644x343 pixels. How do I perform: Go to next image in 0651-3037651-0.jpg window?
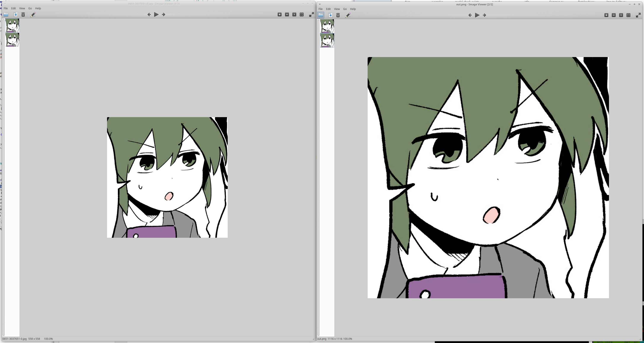tap(163, 15)
